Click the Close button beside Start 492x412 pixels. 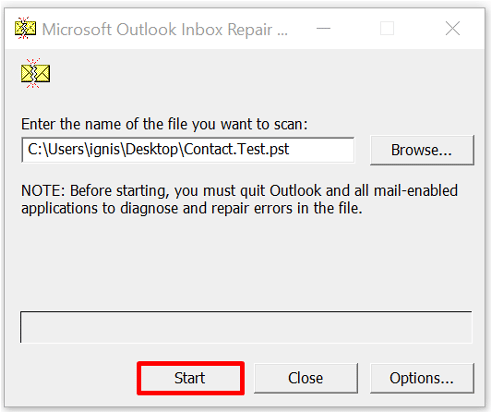(306, 378)
